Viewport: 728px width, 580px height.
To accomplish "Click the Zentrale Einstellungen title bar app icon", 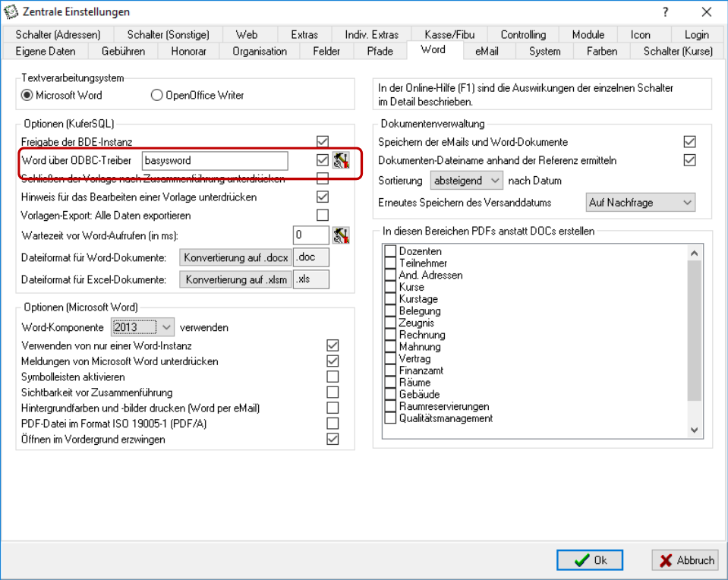I will (11, 12).
